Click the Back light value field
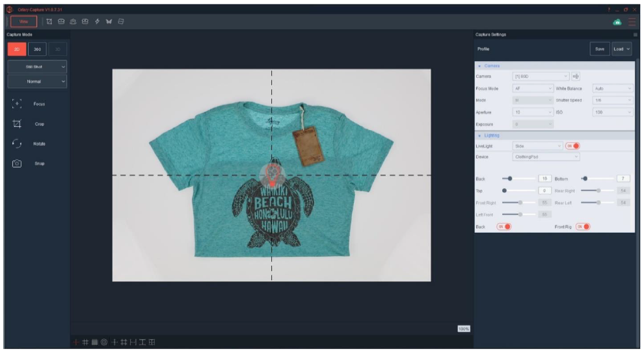644x351 pixels. 544,179
